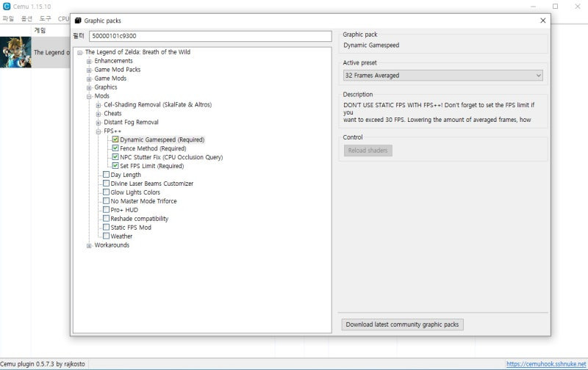
Task: Enable Reshade compatibility checkbox
Action: 106,218
